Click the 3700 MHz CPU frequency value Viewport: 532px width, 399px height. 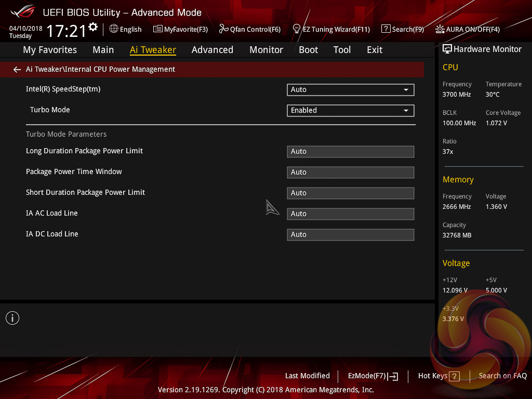(x=456, y=95)
